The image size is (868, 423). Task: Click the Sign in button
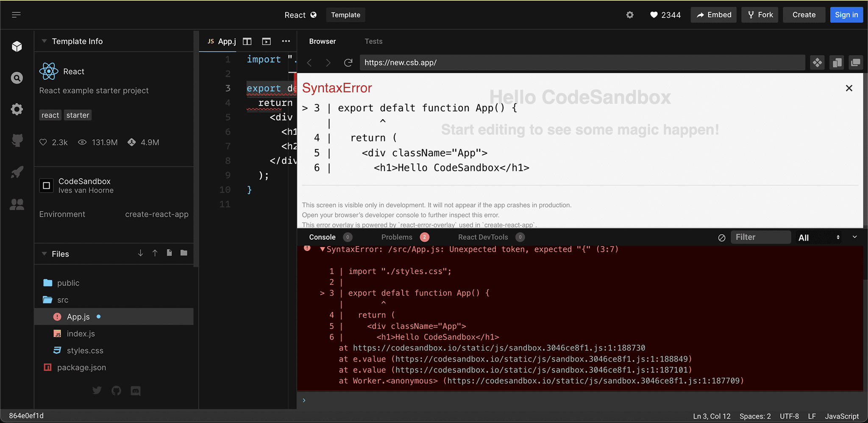click(x=846, y=15)
